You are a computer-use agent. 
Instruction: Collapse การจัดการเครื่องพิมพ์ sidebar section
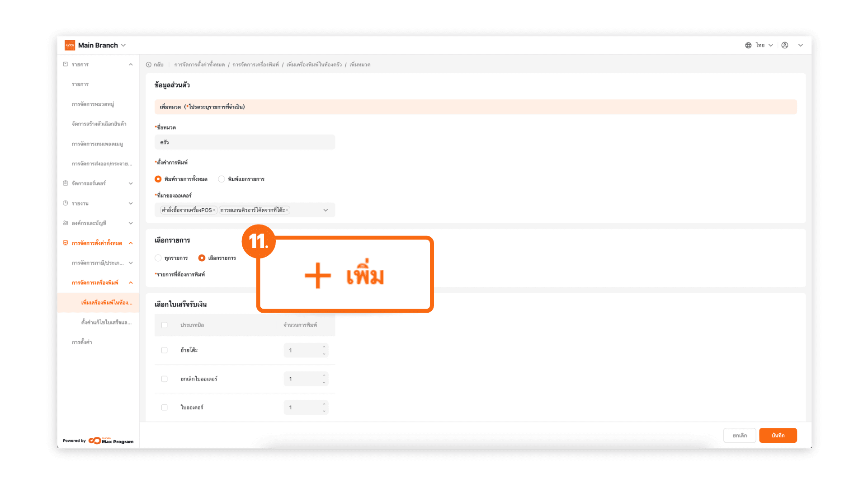pyautogui.click(x=131, y=283)
